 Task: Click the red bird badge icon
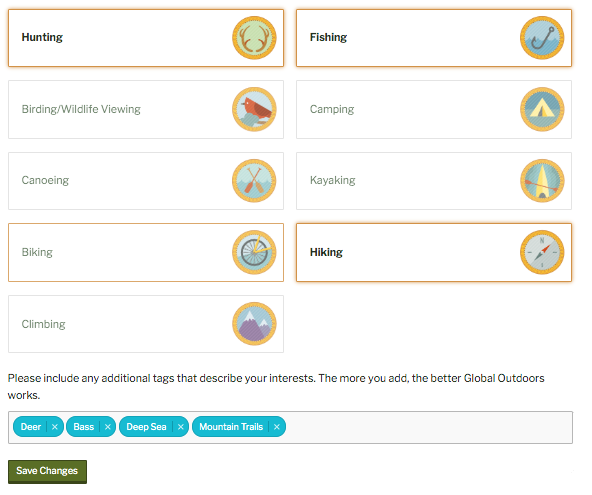pyautogui.click(x=254, y=109)
